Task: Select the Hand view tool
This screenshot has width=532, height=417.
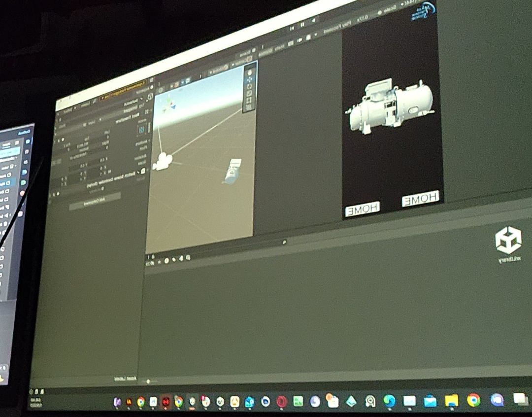Action: point(250,72)
